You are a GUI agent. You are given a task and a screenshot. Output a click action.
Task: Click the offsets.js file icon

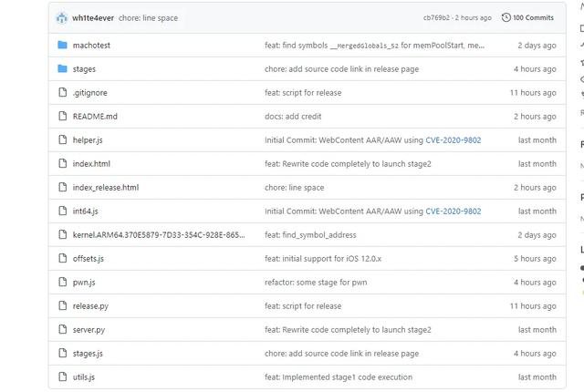[x=63, y=258]
